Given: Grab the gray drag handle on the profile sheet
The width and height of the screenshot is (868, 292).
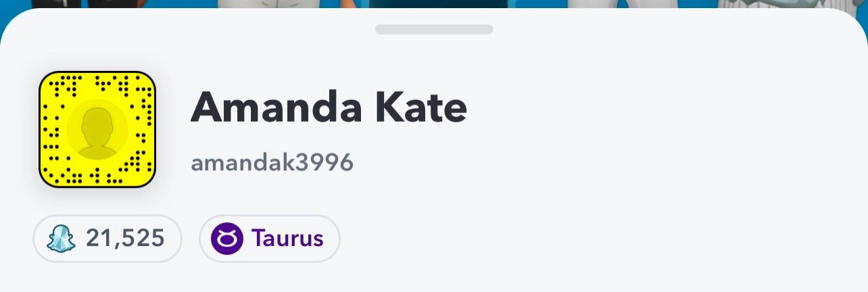Looking at the screenshot, I should (434, 29).
